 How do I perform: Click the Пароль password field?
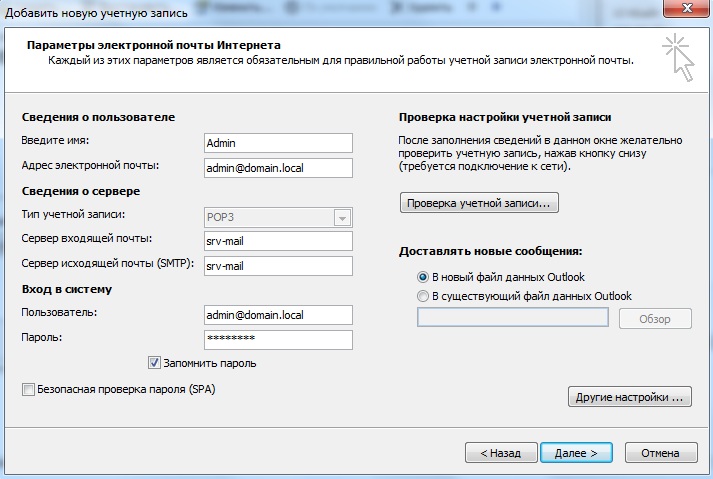coord(278,340)
